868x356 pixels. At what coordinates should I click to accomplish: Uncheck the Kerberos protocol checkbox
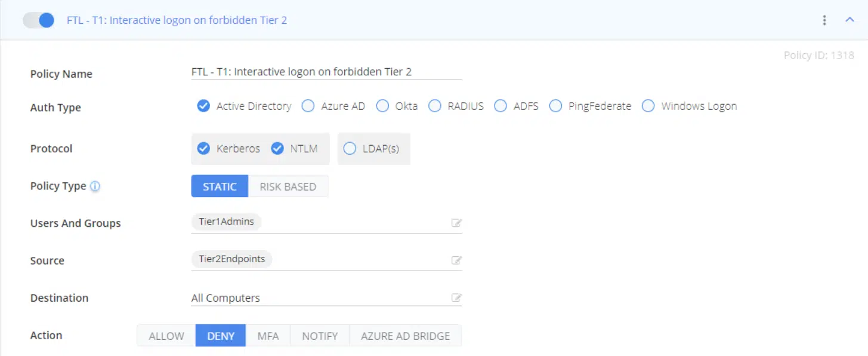(203, 149)
